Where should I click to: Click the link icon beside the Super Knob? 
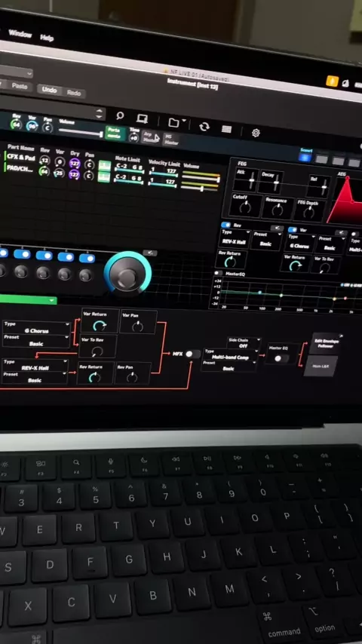tap(149, 253)
